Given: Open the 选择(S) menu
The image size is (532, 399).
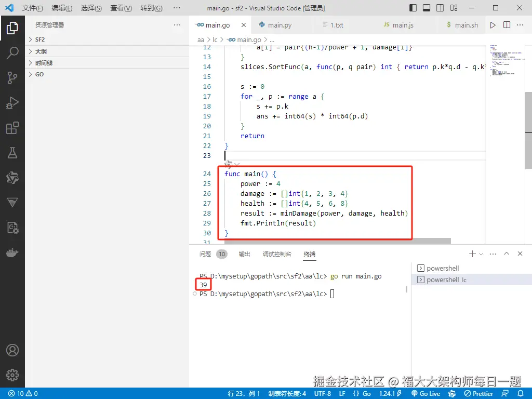Looking at the screenshot, I should (x=91, y=8).
